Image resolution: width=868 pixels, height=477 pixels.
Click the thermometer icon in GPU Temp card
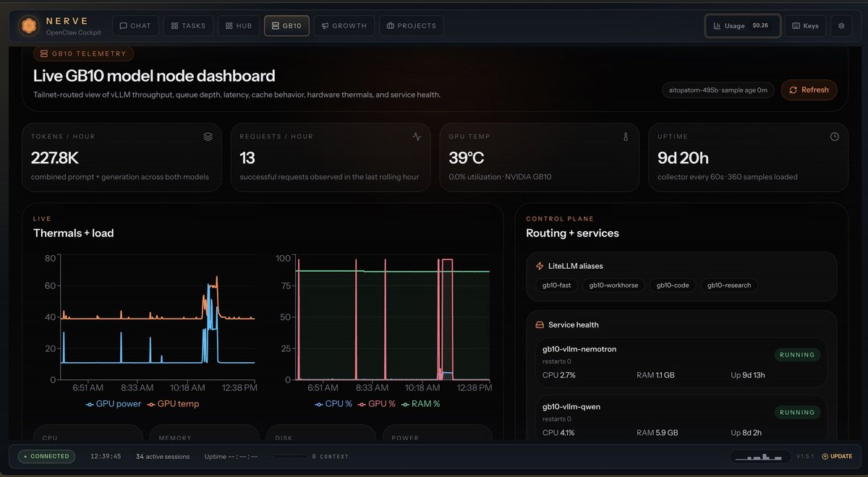point(626,136)
